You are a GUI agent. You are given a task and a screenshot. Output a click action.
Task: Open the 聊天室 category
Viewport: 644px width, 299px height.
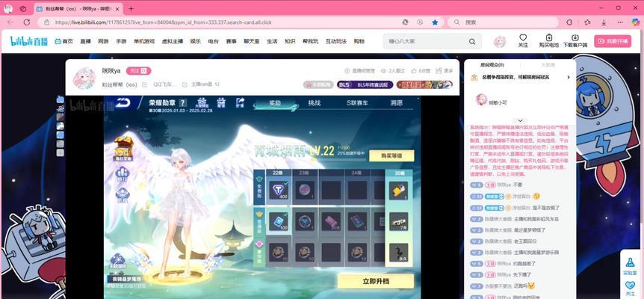coord(252,41)
